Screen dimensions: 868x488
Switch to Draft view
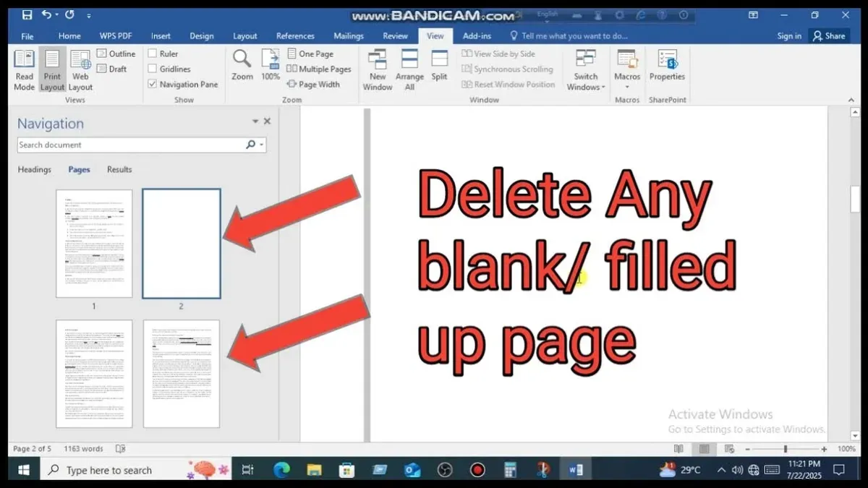pyautogui.click(x=112, y=69)
